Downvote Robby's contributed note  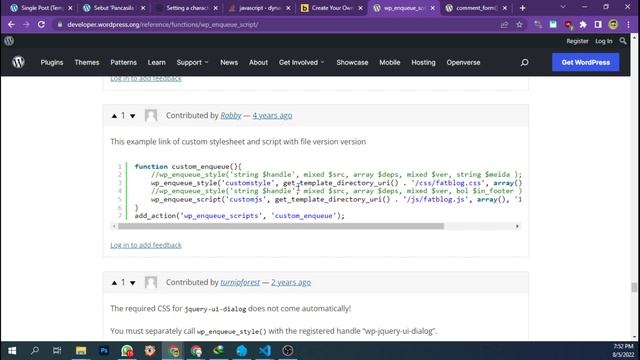(133, 116)
